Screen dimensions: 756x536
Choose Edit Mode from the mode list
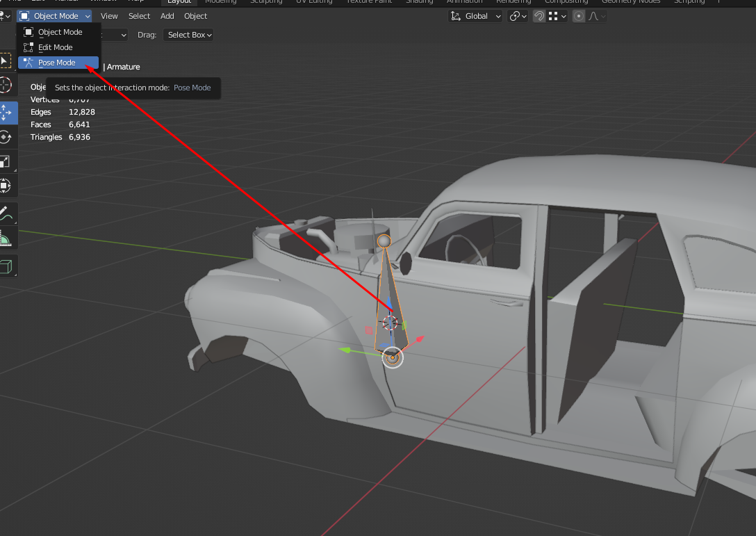coord(55,47)
